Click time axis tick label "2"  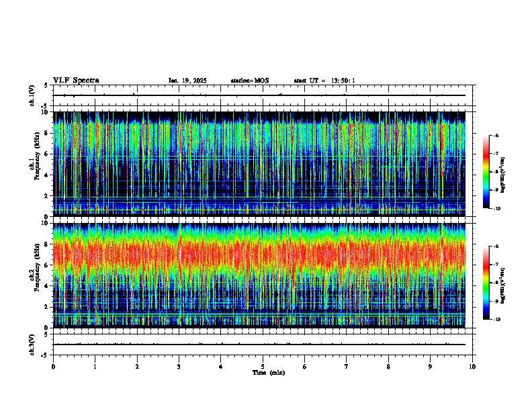point(137,367)
